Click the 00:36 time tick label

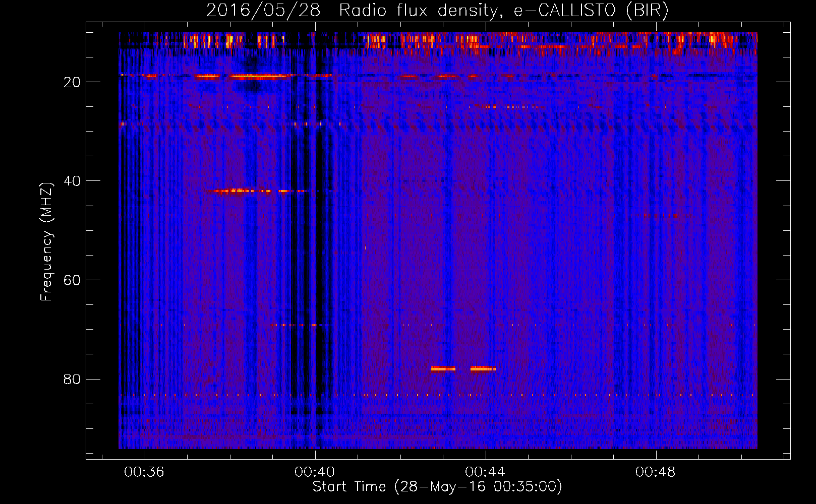tap(144, 472)
